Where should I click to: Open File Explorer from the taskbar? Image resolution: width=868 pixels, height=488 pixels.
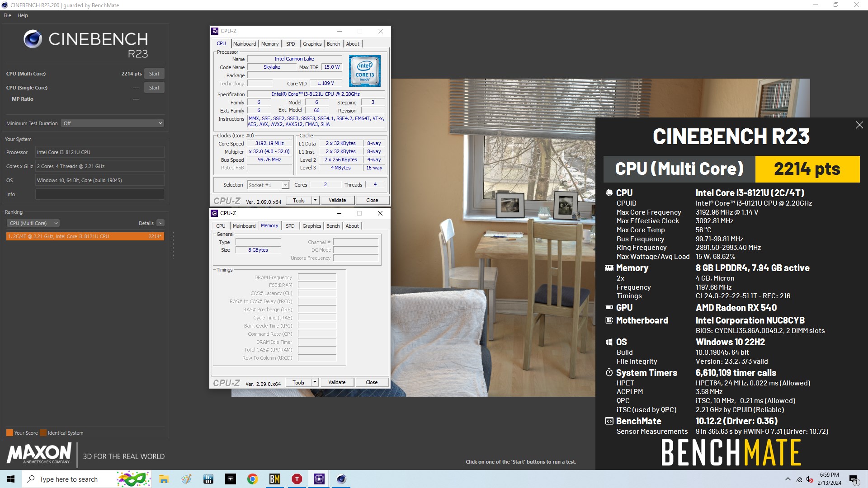164,479
